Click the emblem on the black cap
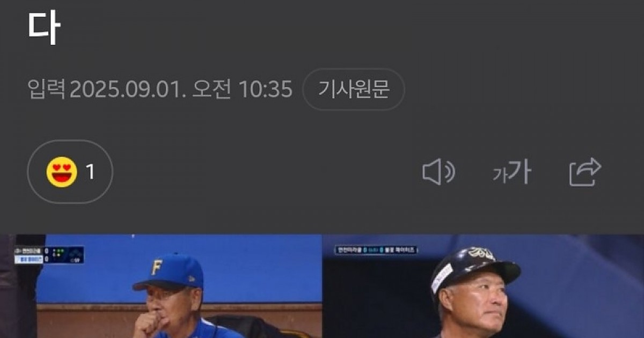The image size is (644, 338). pyautogui.click(x=481, y=254)
